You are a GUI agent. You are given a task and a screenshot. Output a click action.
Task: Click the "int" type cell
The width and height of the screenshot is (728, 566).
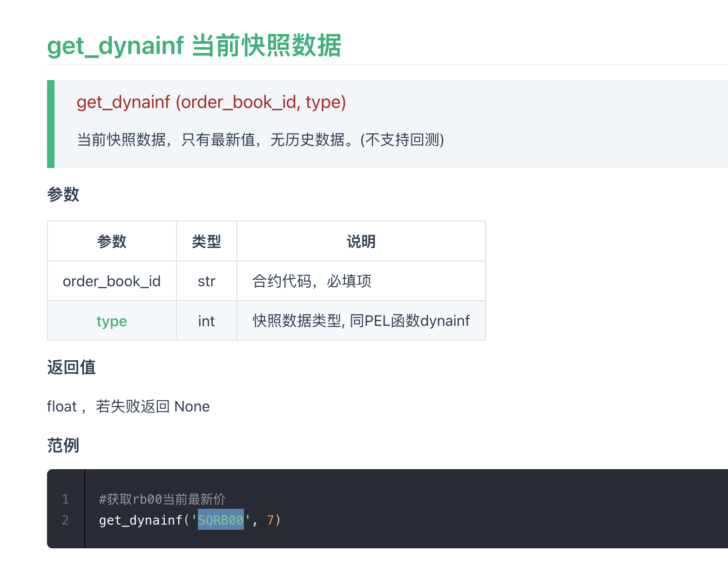207,321
